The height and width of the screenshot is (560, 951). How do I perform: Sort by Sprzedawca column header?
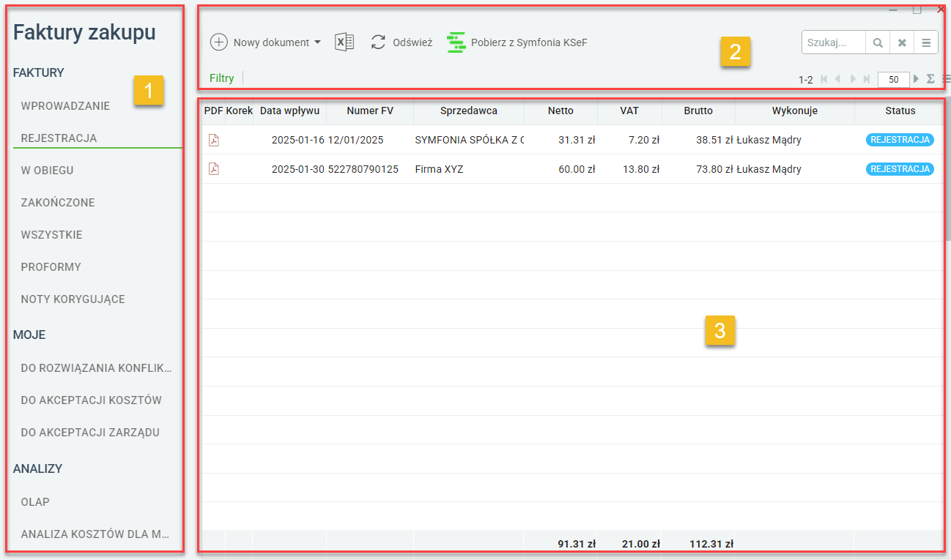(x=469, y=111)
